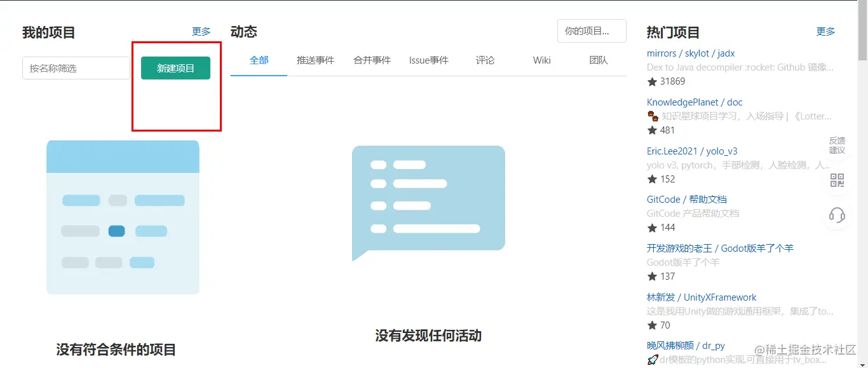Image resolution: width=868 pixels, height=368 pixels.
Task: Switch to the 合并事件 tab
Action: coord(372,60)
